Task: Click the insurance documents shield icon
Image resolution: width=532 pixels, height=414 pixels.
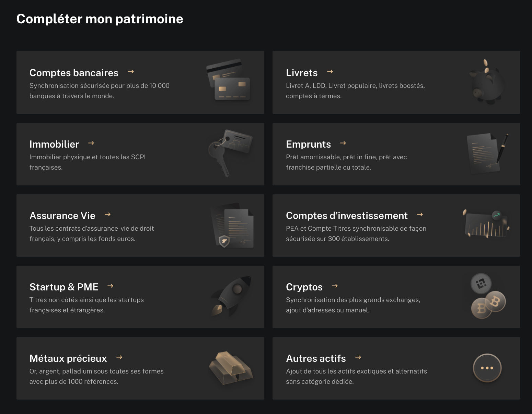Action: point(232,226)
